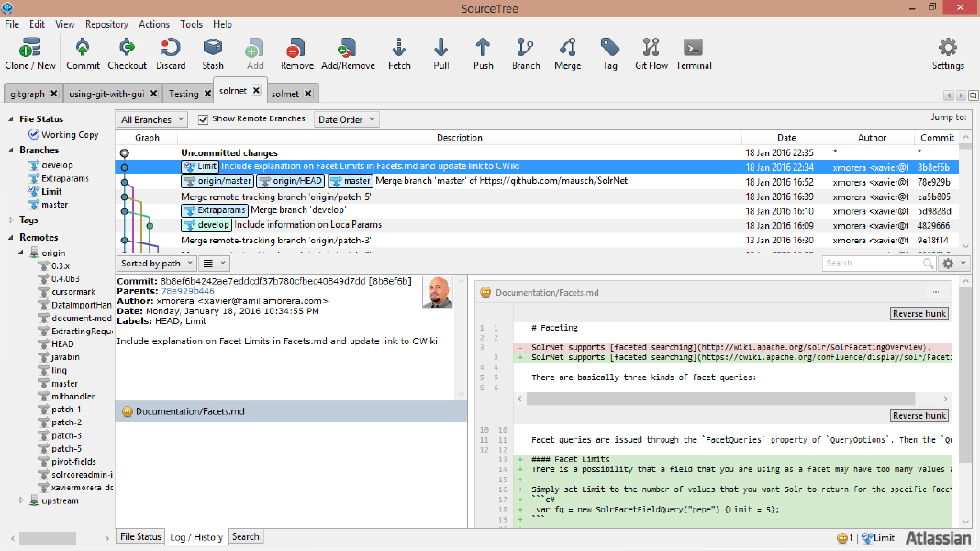Open the Repository menu
This screenshot has height=551, width=980.
(x=106, y=24)
